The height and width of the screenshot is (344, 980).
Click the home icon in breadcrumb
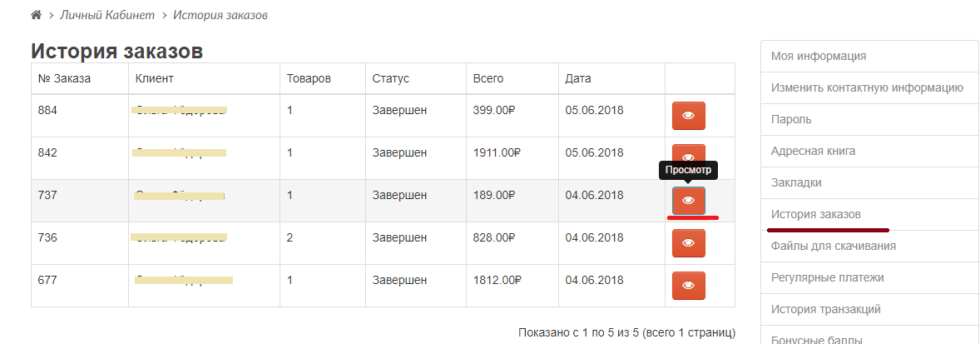tap(36, 16)
